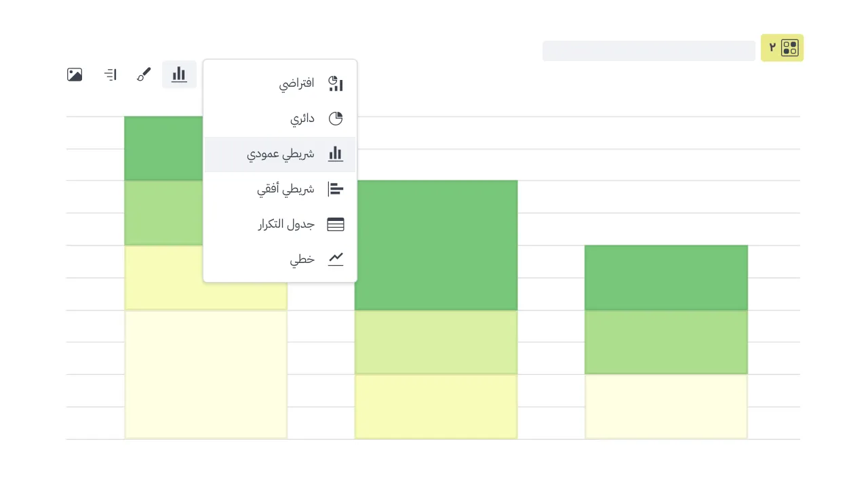Click the image export icon in the toolbar
Viewport: 868px width, 488px height.
coord(75,75)
